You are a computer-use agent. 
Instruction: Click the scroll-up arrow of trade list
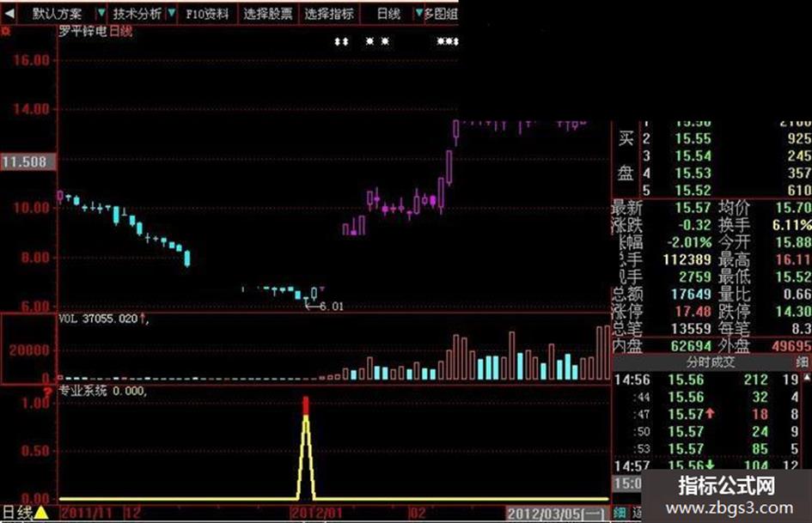coord(808,378)
